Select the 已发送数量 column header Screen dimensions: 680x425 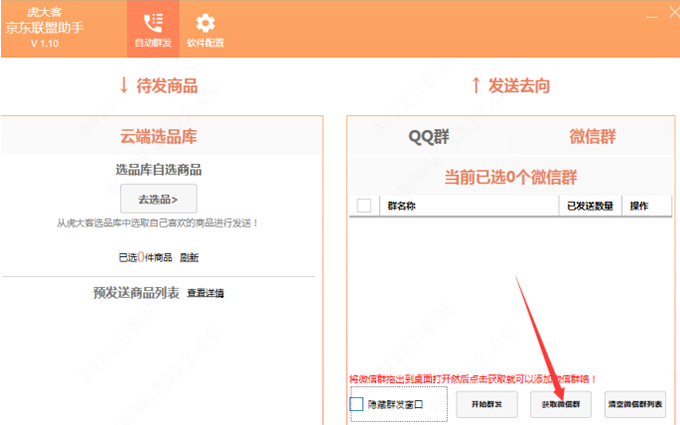click(x=590, y=206)
